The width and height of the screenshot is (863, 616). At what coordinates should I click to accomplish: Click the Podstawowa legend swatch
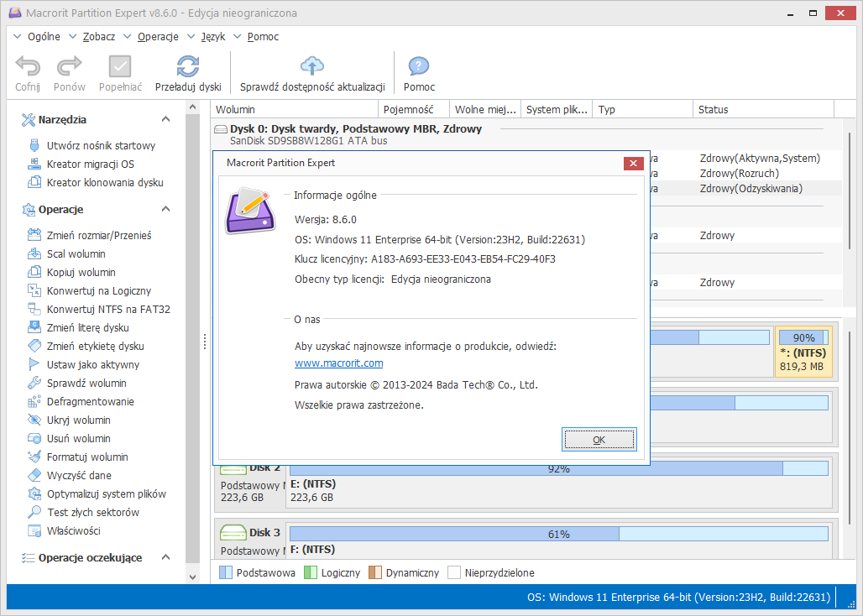[x=226, y=572]
